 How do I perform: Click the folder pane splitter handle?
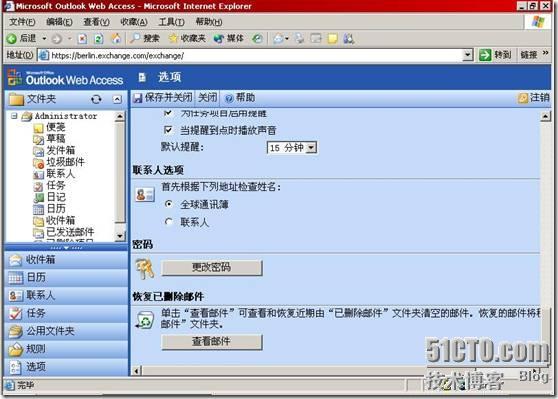[67, 247]
